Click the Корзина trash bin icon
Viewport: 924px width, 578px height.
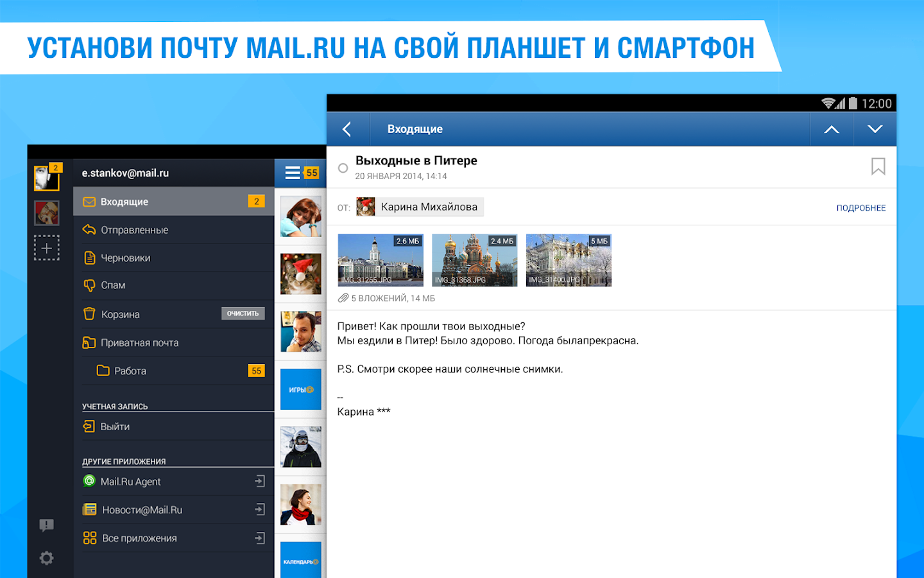click(x=89, y=313)
